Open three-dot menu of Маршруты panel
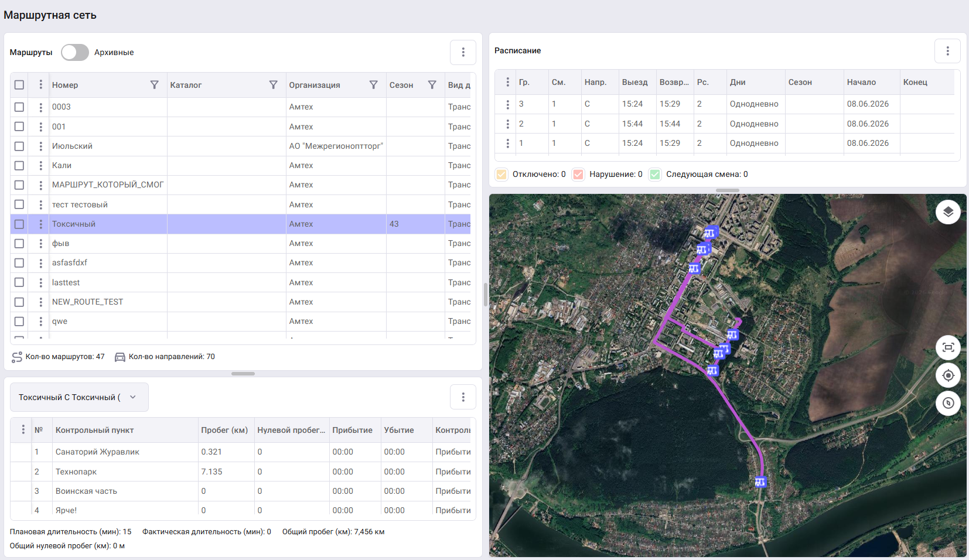Screen dimensions: 969x560 (x=463, y=52)
